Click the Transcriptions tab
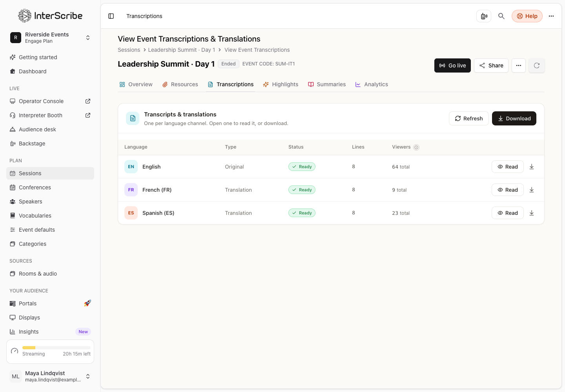 coord(231,84)
